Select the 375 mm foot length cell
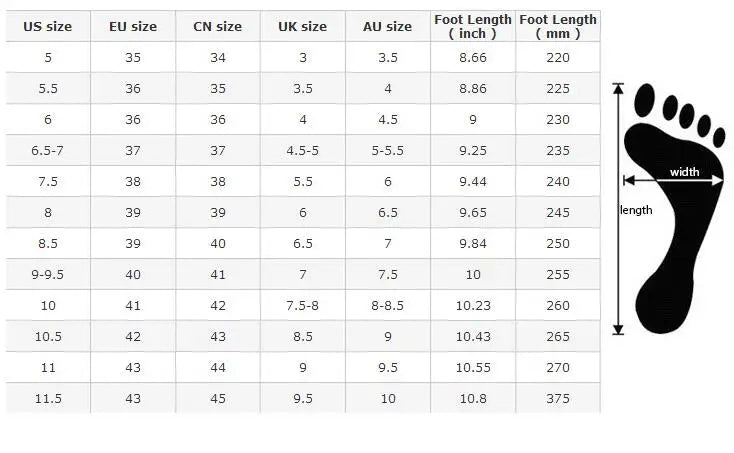734x453 pixels. [558, 399]
